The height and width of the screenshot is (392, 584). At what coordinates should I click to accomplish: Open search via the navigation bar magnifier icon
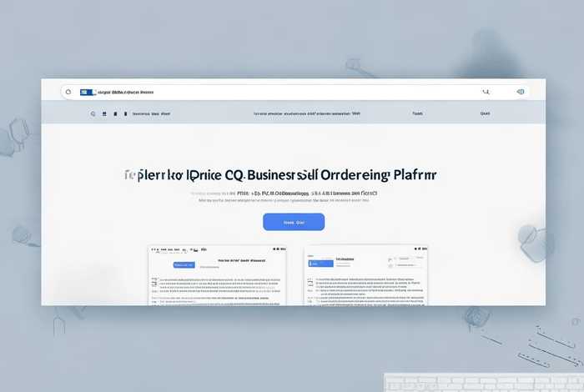click(93, 113)
